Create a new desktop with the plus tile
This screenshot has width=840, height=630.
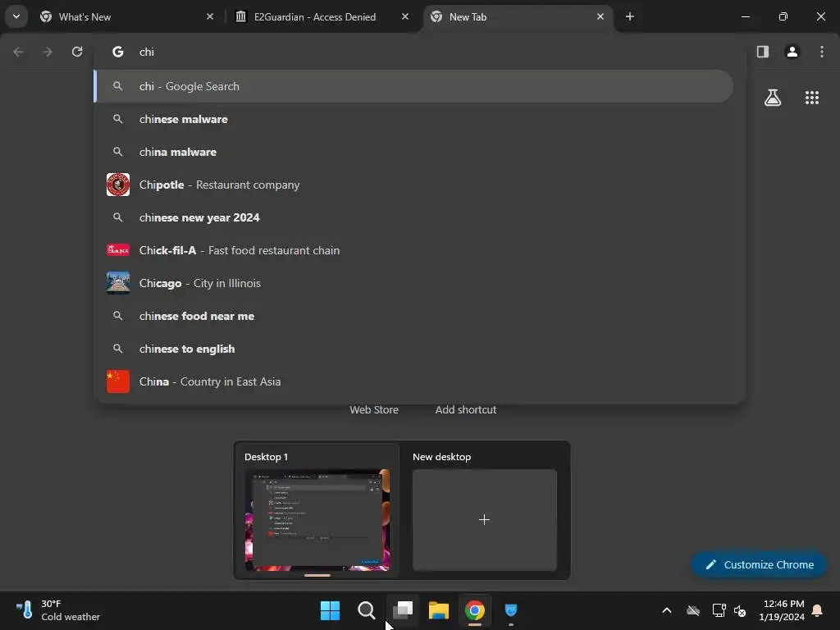(x=484, y=519)
